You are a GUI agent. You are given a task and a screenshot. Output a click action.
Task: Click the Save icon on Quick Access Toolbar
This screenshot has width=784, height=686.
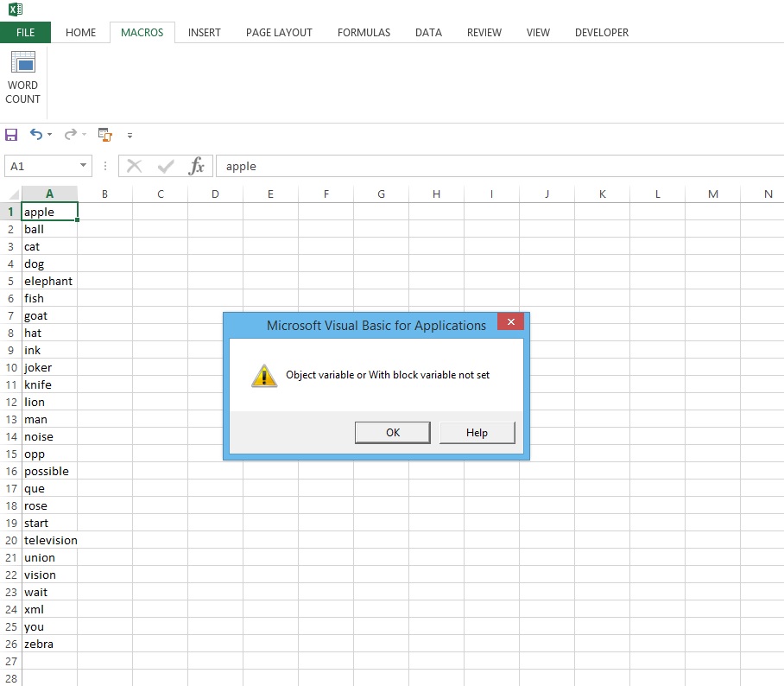tap(11, 135)
